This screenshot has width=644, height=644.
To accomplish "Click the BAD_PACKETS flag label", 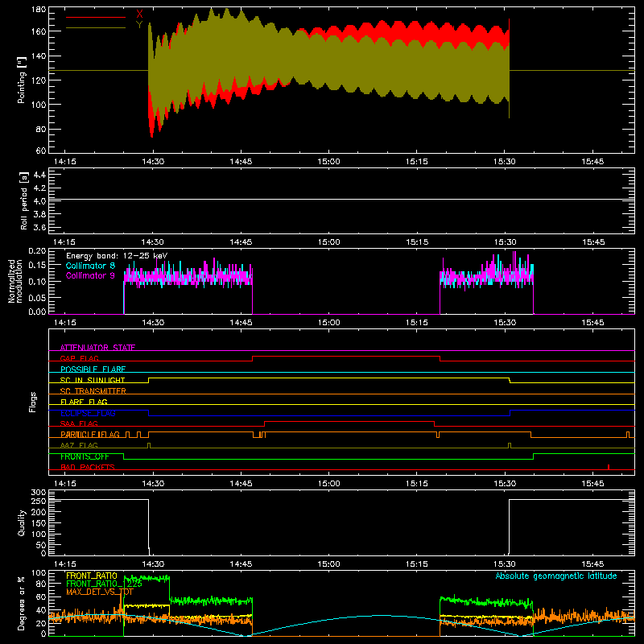I will [x=88, y=467].
